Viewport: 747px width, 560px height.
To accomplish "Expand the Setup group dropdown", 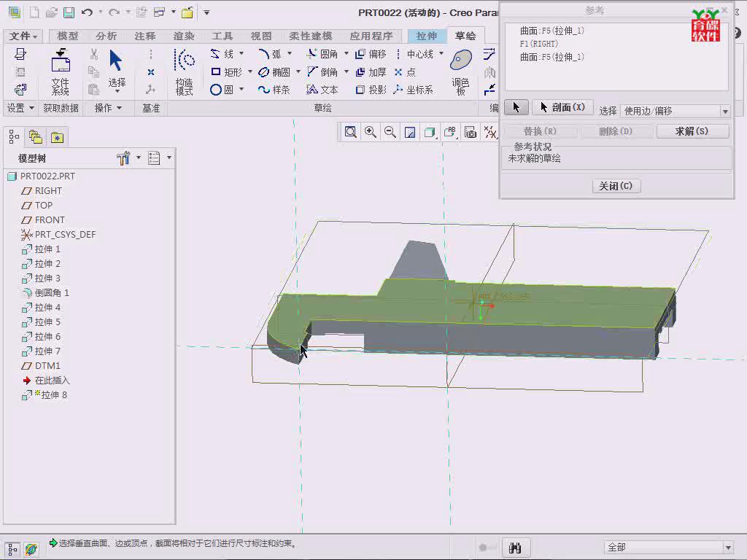I will click(x=20, y=108).
